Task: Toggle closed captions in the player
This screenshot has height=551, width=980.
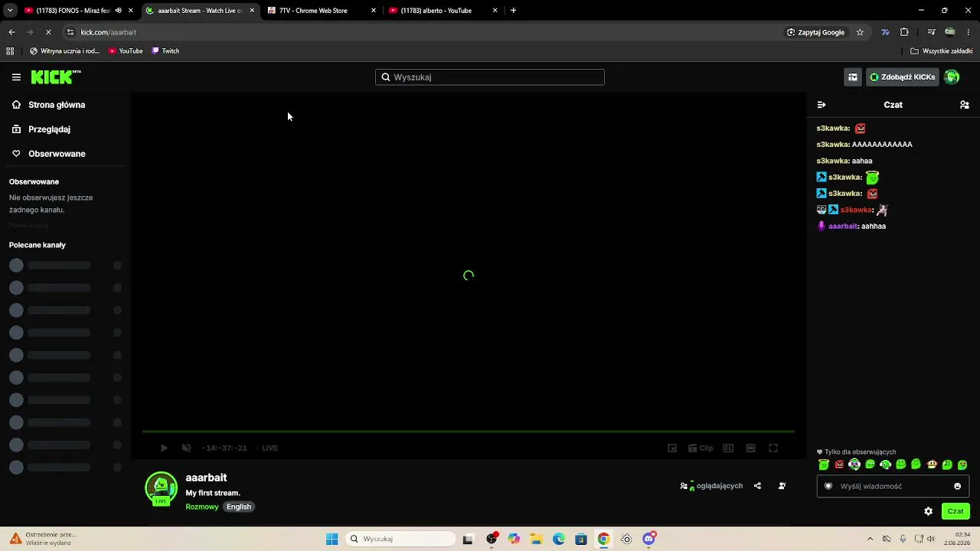Action: (x=728, y=448)
